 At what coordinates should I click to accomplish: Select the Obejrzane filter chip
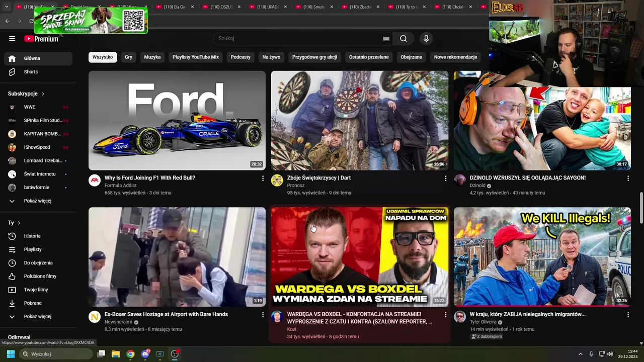pos(412,57)
